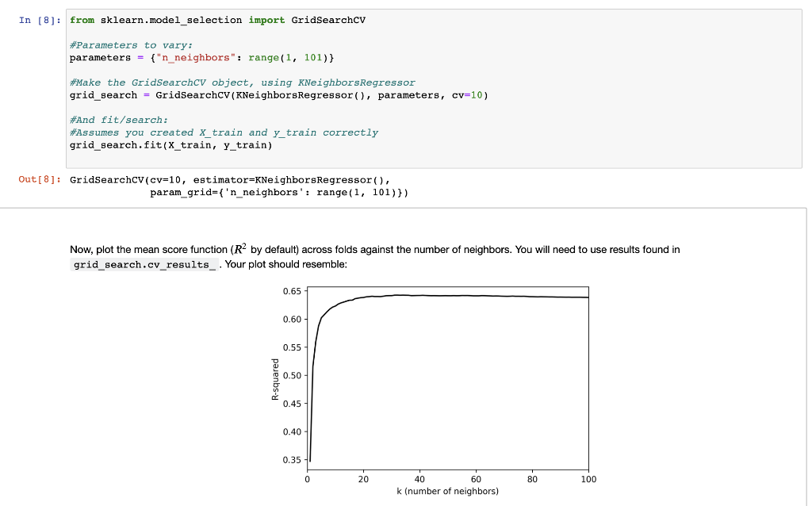Click the grid_search = GridSearchCV(...) line

click(x=278, y=95)
